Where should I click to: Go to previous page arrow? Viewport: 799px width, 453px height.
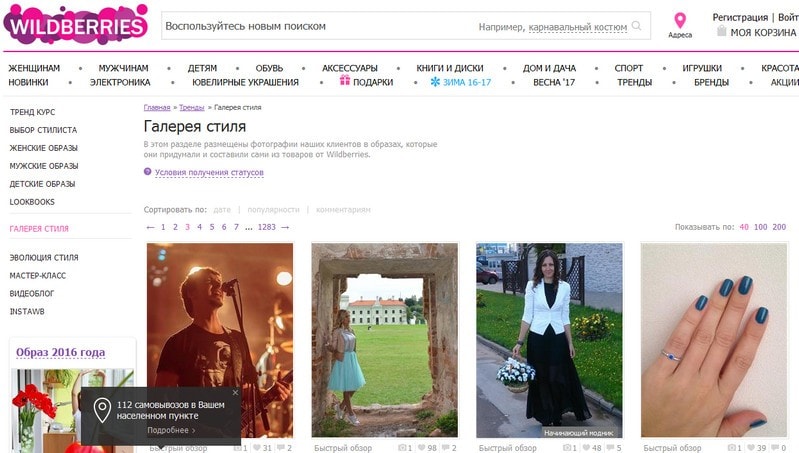pos(150,227)
